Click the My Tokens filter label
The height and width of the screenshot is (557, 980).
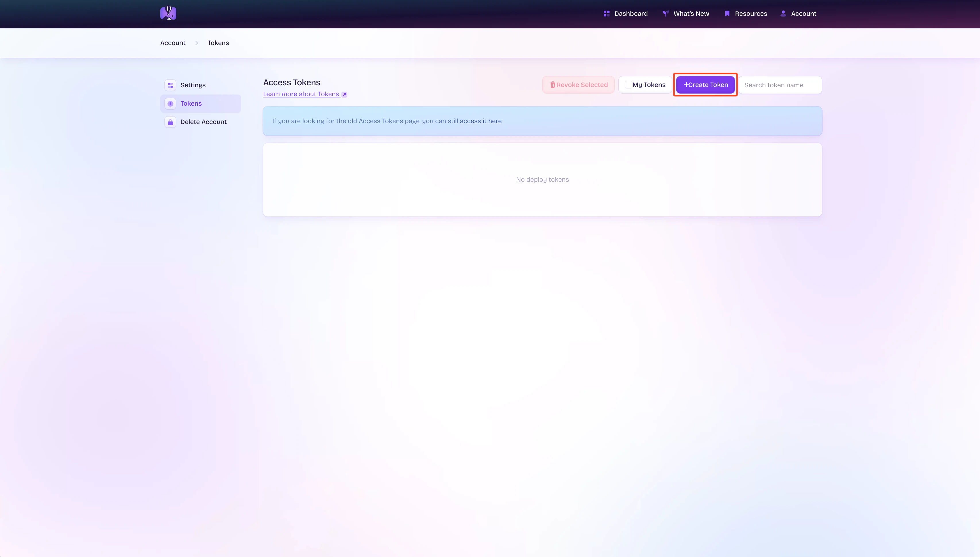coord(649,84)
